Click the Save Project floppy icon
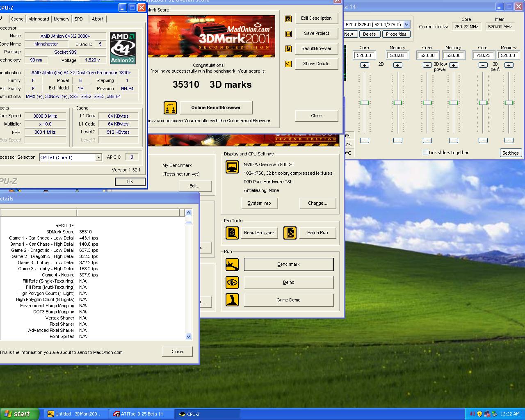The image size is (525, 420). coord(288,34)
